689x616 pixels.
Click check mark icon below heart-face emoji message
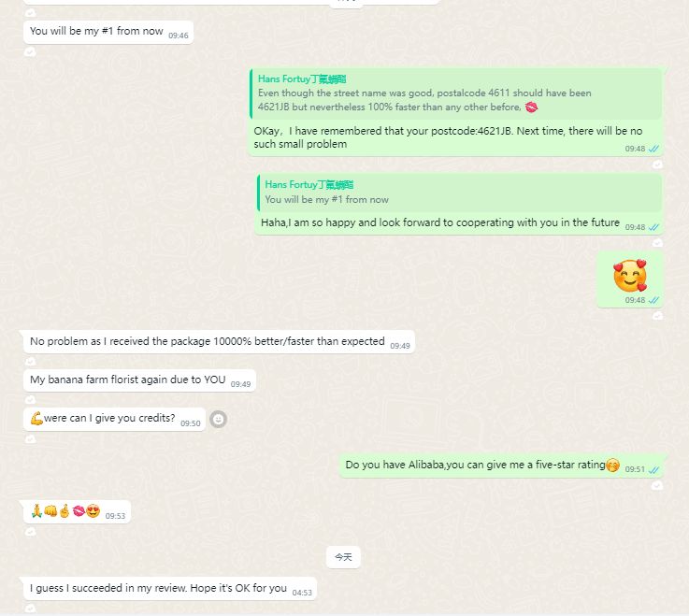point(657,316)
